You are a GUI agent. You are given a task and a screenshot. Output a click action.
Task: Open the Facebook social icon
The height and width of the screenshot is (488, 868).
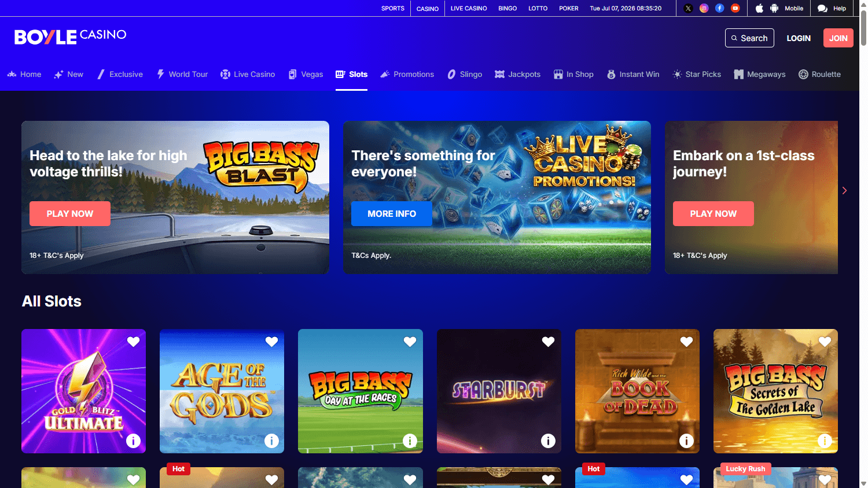719,8
